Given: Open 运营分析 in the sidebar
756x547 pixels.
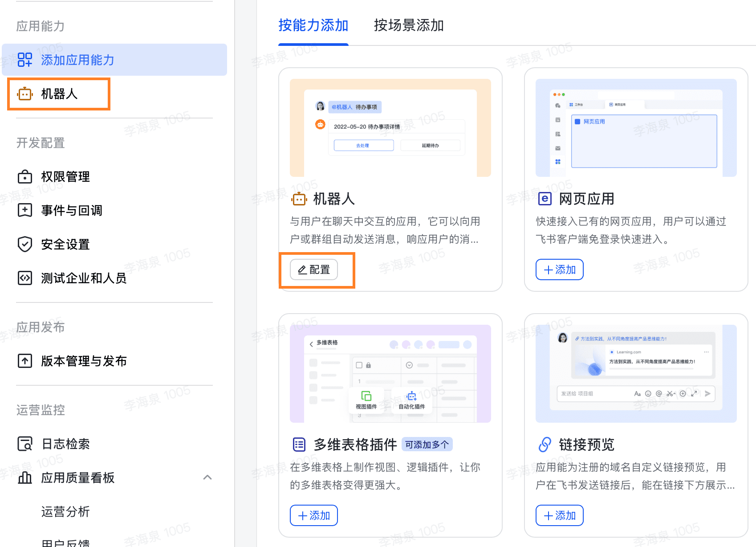Looking at the screenshot, I should [65, 511].
